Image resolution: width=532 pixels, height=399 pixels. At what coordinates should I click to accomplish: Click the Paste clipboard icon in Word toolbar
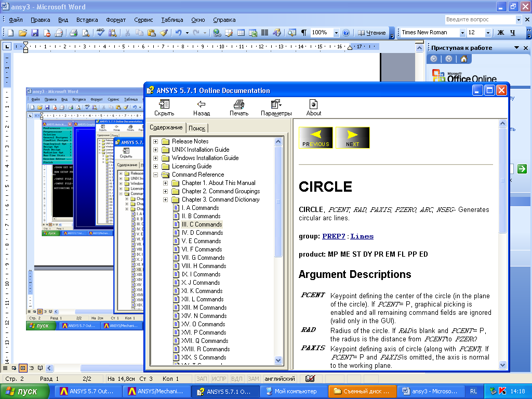152,33
